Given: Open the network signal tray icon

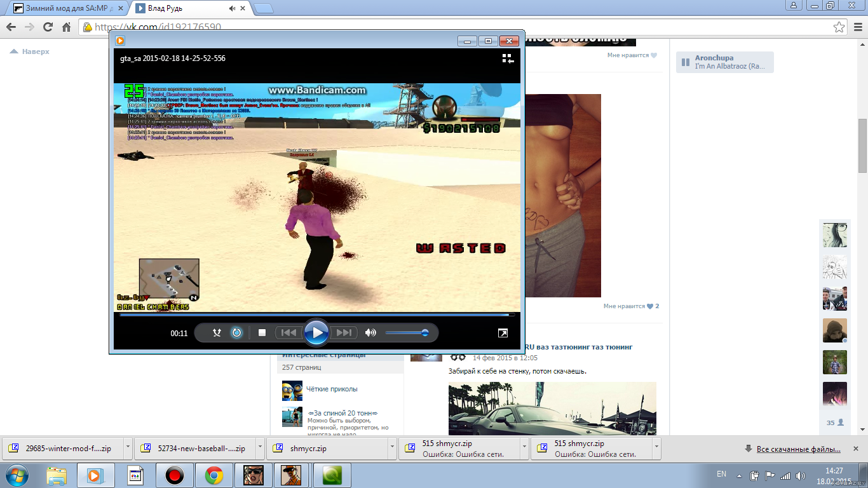Looking at the screenshot, I should (785, 475).
